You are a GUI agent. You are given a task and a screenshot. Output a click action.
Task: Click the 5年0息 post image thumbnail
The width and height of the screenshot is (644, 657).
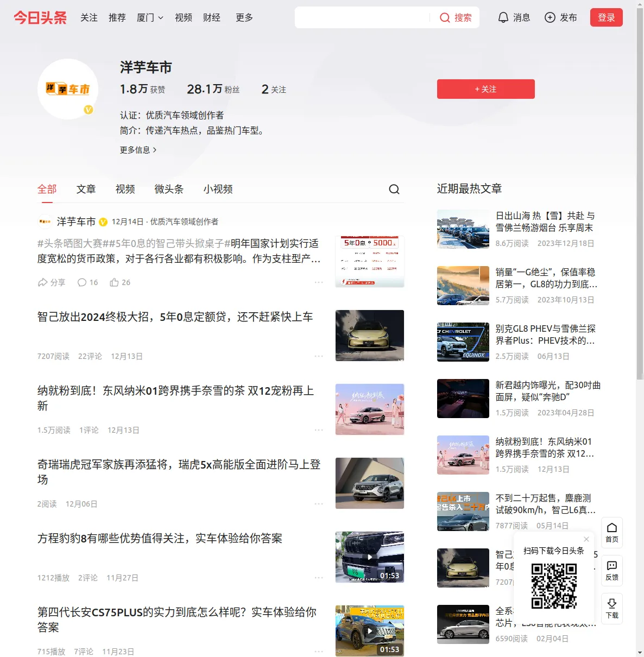pos(370,262)
